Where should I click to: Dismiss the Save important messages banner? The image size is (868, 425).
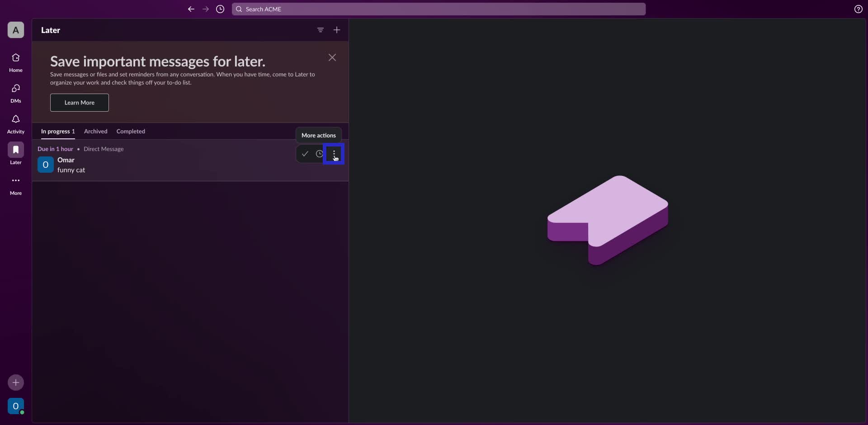[332, 57]
